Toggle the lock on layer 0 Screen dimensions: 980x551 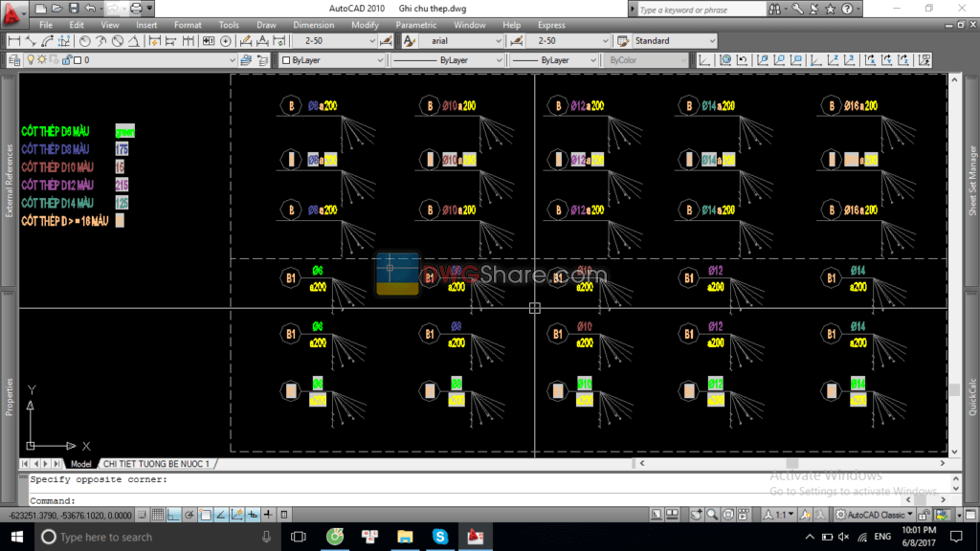[x=68, y=58]
